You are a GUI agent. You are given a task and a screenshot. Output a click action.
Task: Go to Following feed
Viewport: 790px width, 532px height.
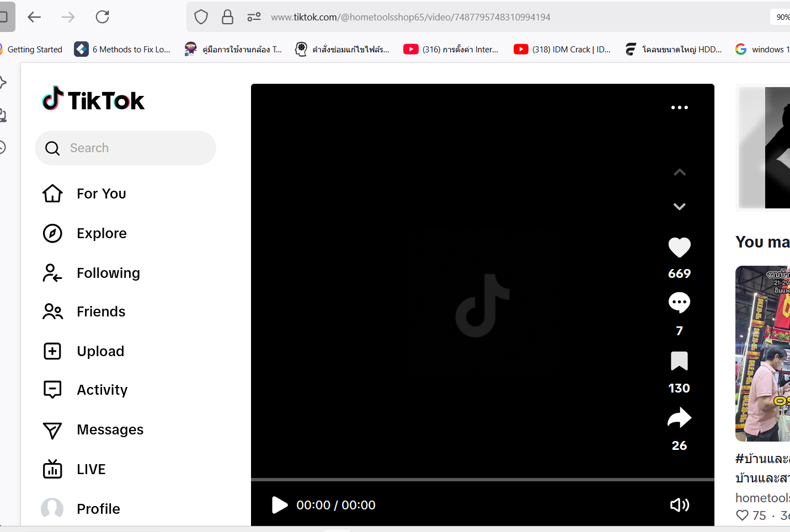point(108,273)
